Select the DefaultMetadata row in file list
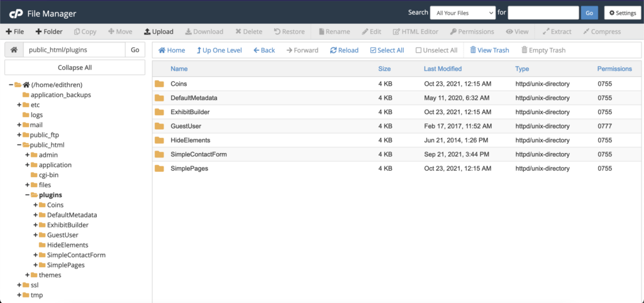This screenshot has height=303, width=644. 397,98
